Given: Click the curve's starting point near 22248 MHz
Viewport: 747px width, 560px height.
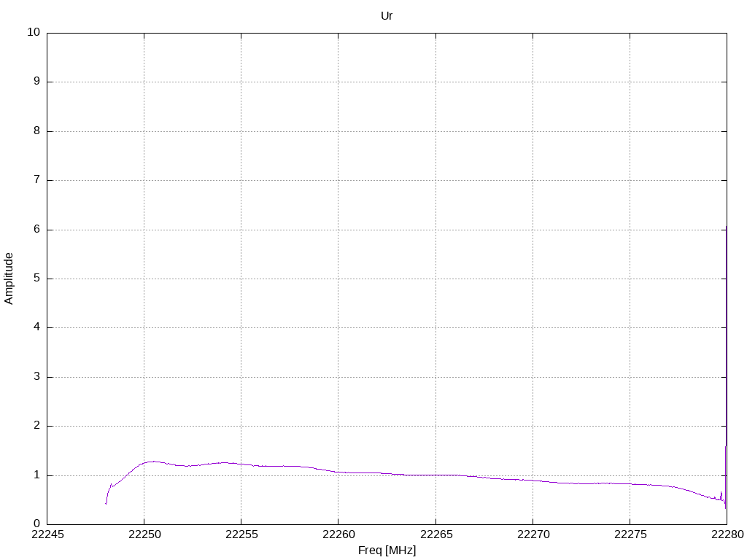Looking at the screenshot, I should tap(106, 503).
